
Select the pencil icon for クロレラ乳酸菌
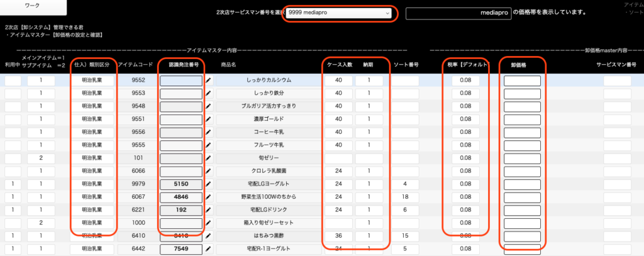pyautogui.click(x=208, y=171)
